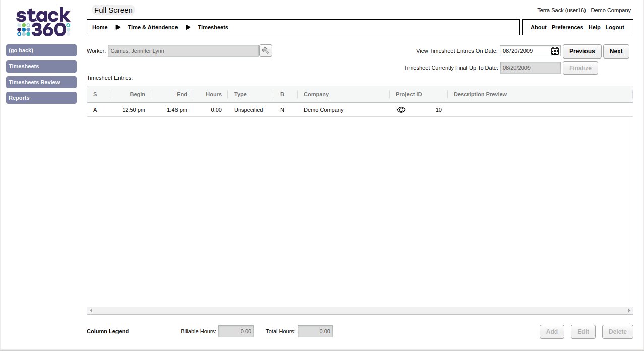
Task: Click the arrow after Home in breadcrumb
Action: [118, 27]
